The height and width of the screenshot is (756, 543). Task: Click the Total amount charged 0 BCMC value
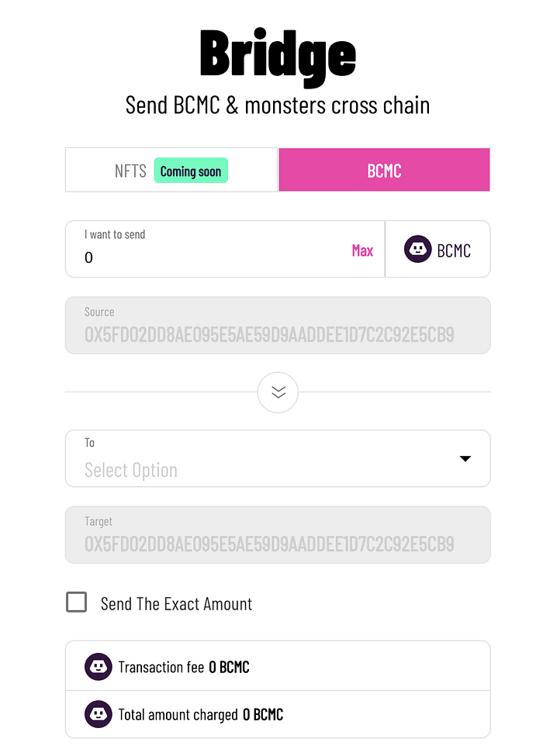point(263,714)
